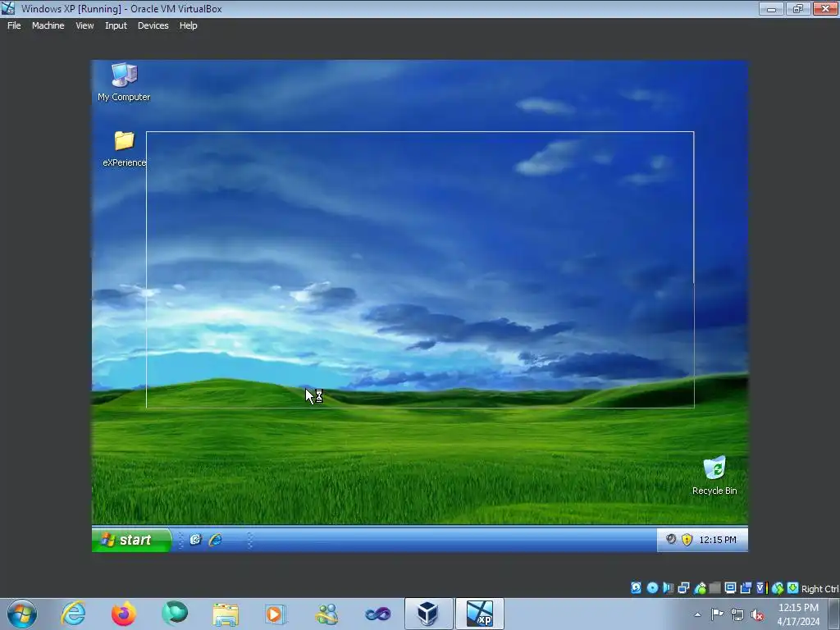Select the My Computer desktop icon

click(124, 81)
